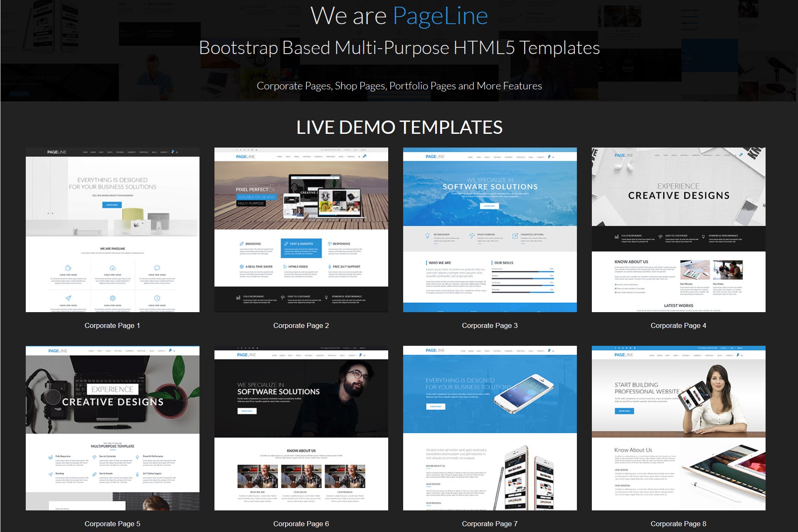Click the "Corporate Page 2" text link
The width and height of the screenshot is (798, 532).
tap(301, 325)
